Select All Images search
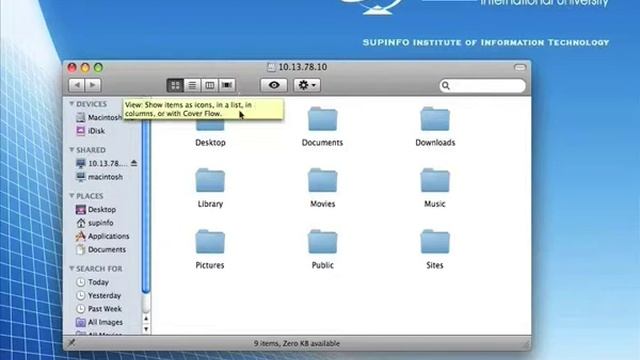Image resolution: width=640 pixels, height=360 pixels. [100, 322]
